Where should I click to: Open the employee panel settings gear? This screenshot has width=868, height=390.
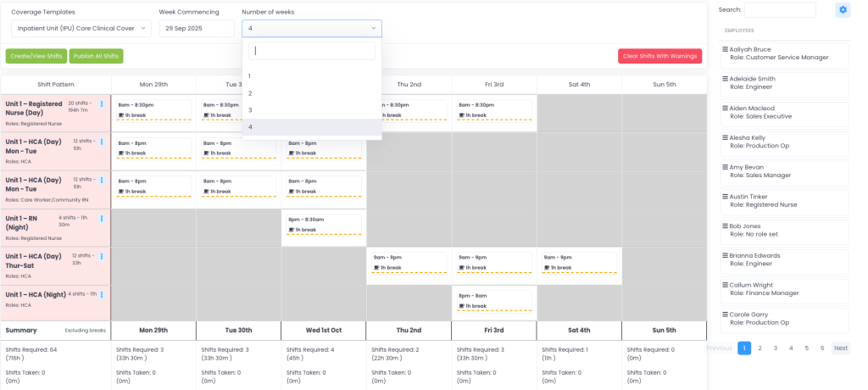842,10
